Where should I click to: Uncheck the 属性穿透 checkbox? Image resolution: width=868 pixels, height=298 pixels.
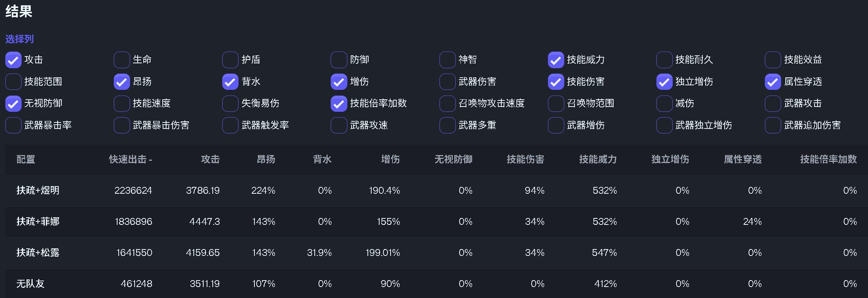pyautogui.click(x=773, y=82)
